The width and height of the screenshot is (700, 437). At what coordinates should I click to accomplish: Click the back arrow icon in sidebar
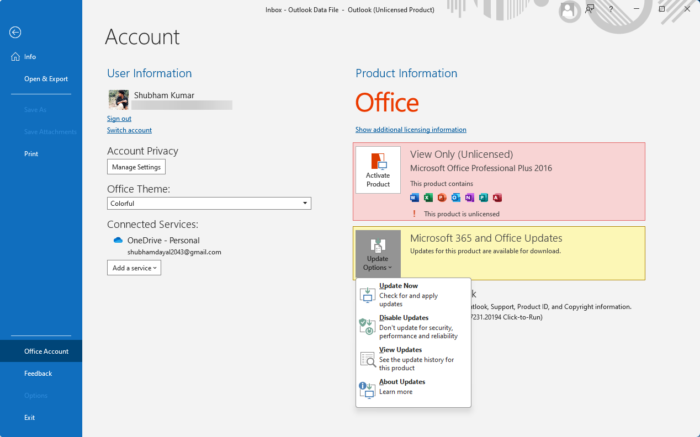(15, 32)
